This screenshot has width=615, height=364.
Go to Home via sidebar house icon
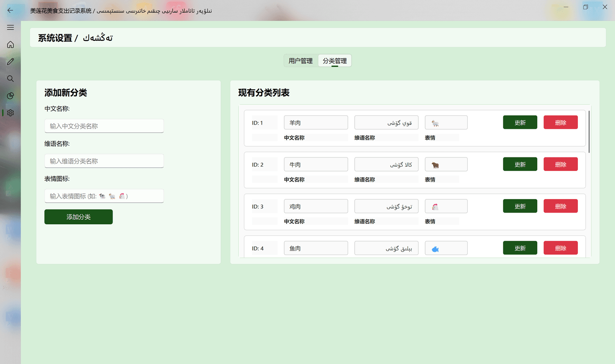[10, 44]
